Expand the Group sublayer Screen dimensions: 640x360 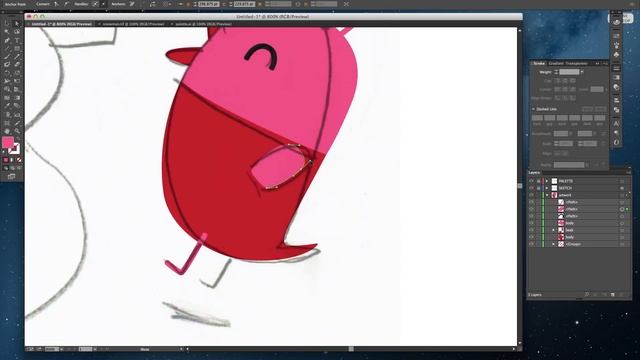point(553,244)
